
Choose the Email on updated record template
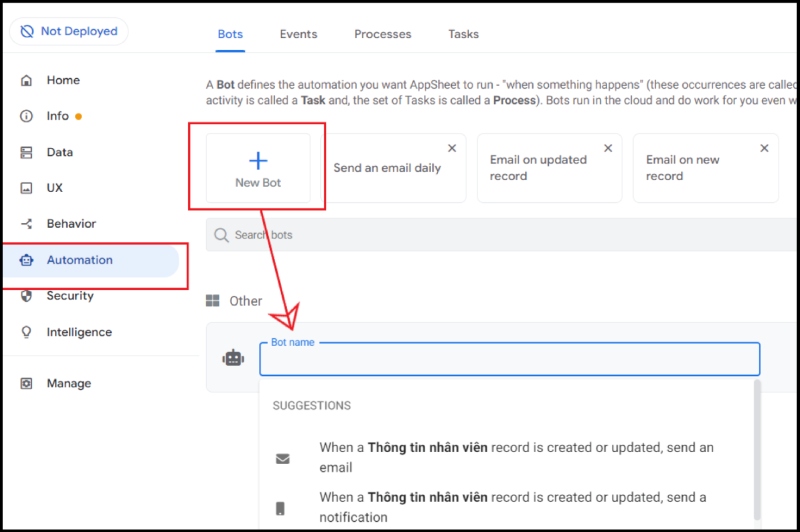pyautogui.click(x=549, y=168)
